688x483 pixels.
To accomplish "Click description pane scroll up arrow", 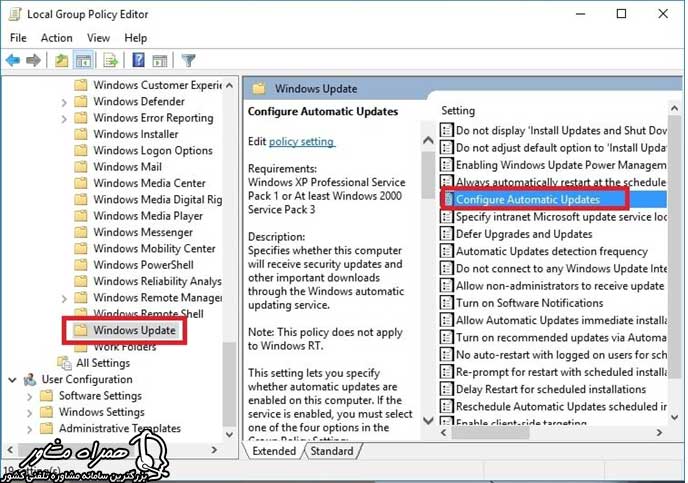I will pos(428,140).
